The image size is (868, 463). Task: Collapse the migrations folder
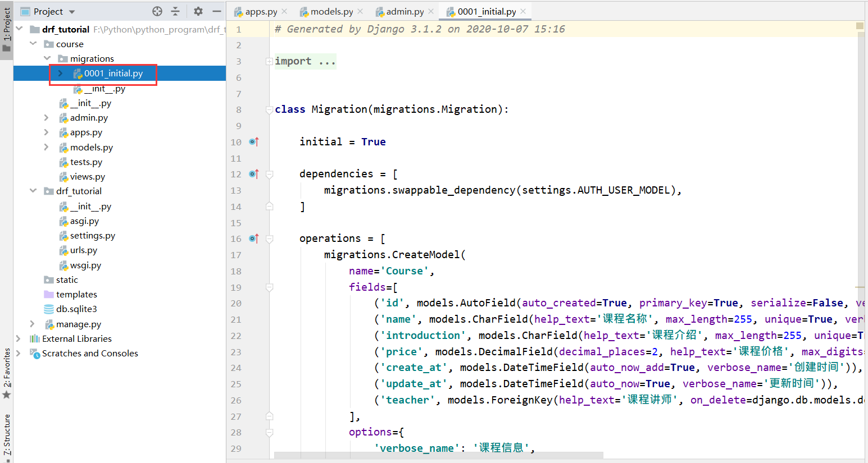click(47, 58)
